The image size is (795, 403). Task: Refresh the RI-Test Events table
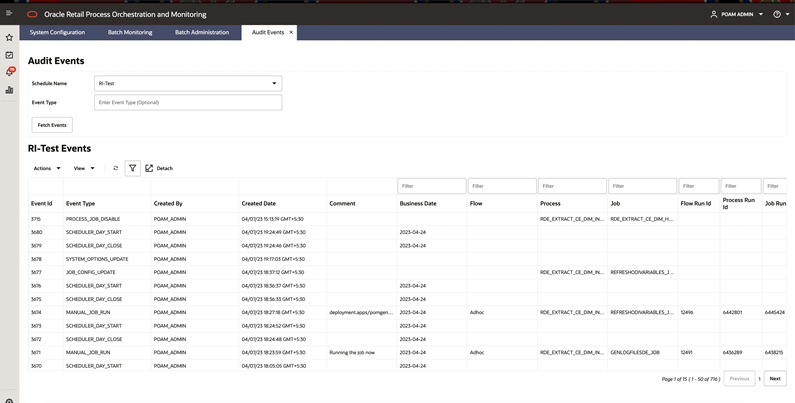click(116, 168)
